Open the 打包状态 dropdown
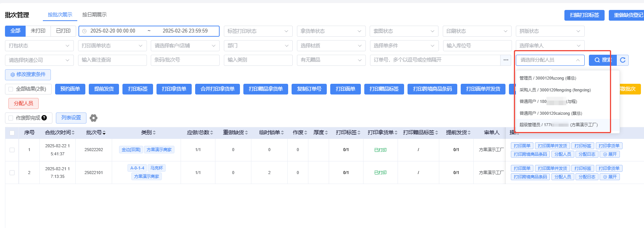The width and height of the screenshot is (644, 228). 39,46
